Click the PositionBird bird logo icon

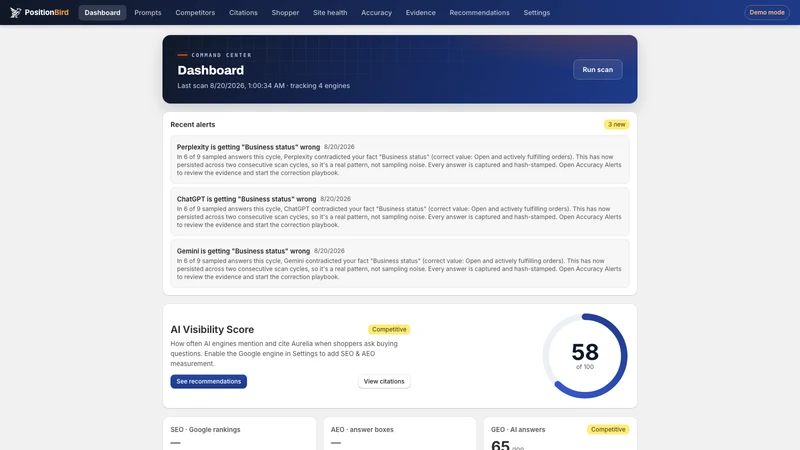[15, 12]
